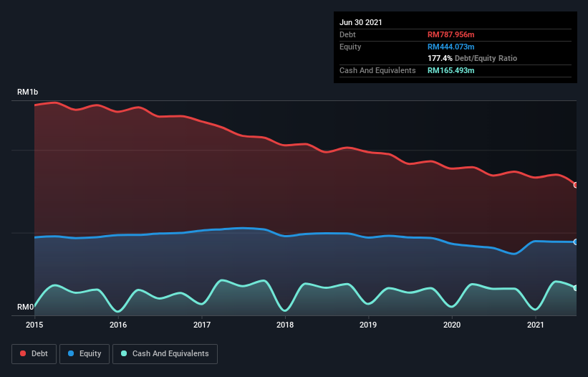Select the 2017 x-axis label
Viewport: 588px width, 377px height.
click(x=202, y=325)
